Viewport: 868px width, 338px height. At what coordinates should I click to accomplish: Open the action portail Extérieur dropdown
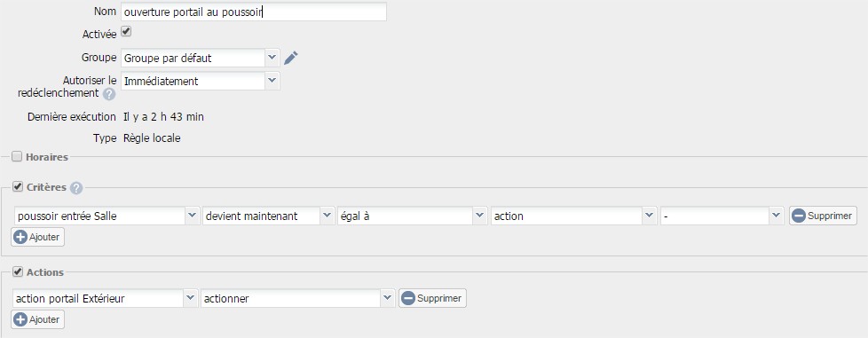coord(105,298)
